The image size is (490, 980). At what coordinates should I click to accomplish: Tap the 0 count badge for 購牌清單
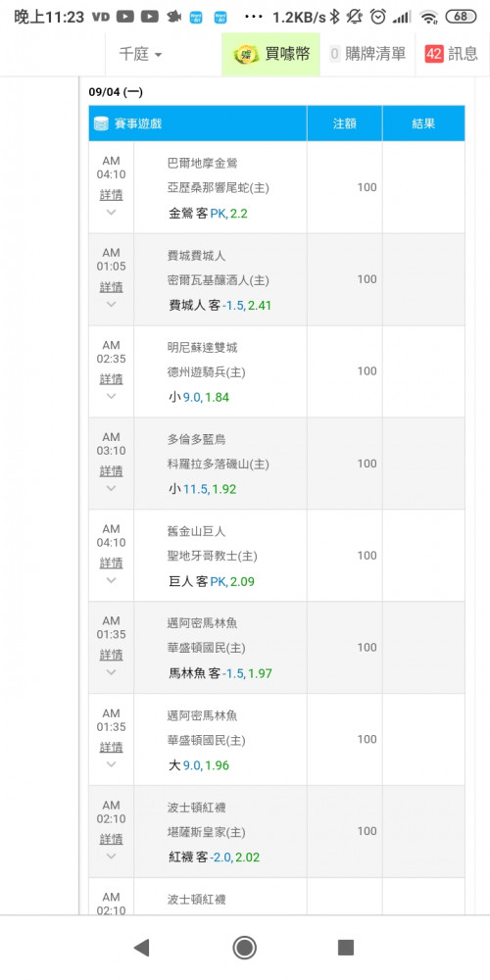coord(334,54)
